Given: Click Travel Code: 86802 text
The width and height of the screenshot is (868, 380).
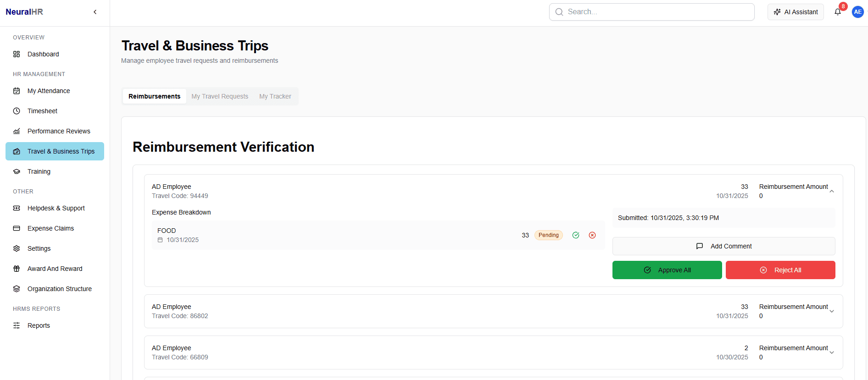Looking at the screenshot, I should [180, 316].
